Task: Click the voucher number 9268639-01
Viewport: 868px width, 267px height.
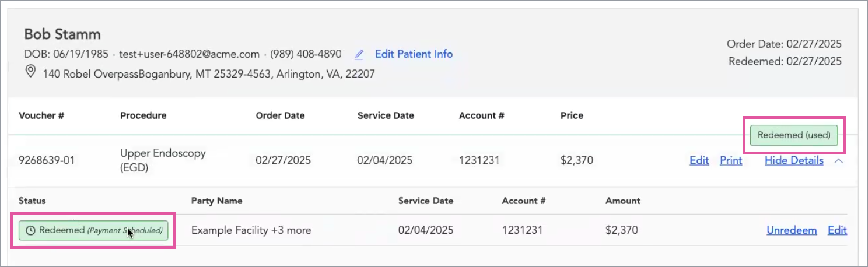Action: (x=47, y=160)
